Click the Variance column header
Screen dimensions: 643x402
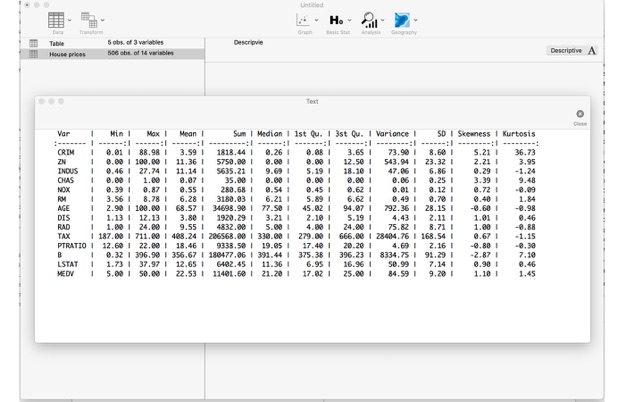tap(392, 134)
